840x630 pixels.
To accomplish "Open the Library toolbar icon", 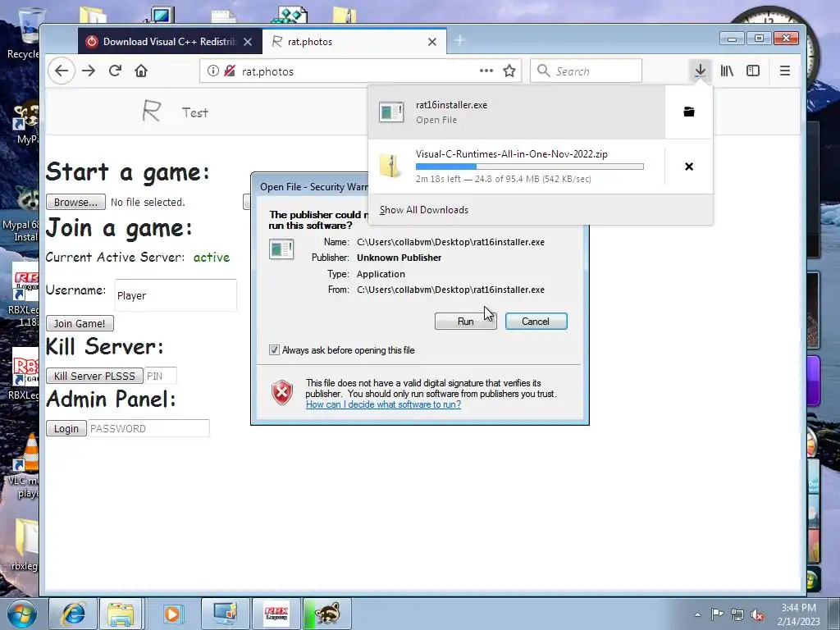I will tap(727, 71).
